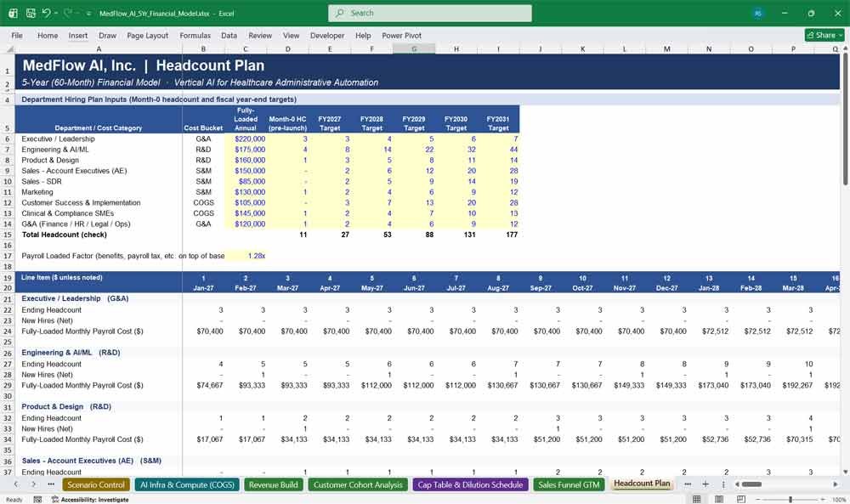Open the Help tab

click(363, 35)
